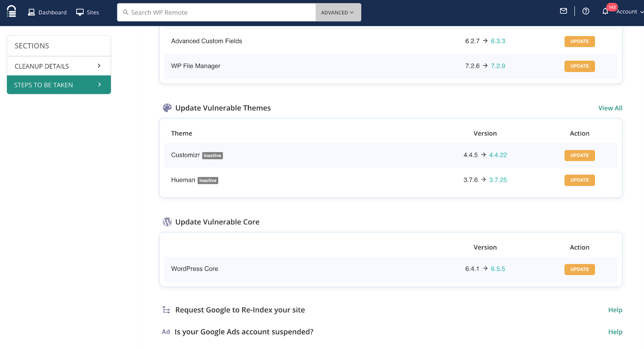The width and height of the screenshot is (644, 349).
Task: Open Help for Google Re-Index request
Action: [x=615, y=310]
